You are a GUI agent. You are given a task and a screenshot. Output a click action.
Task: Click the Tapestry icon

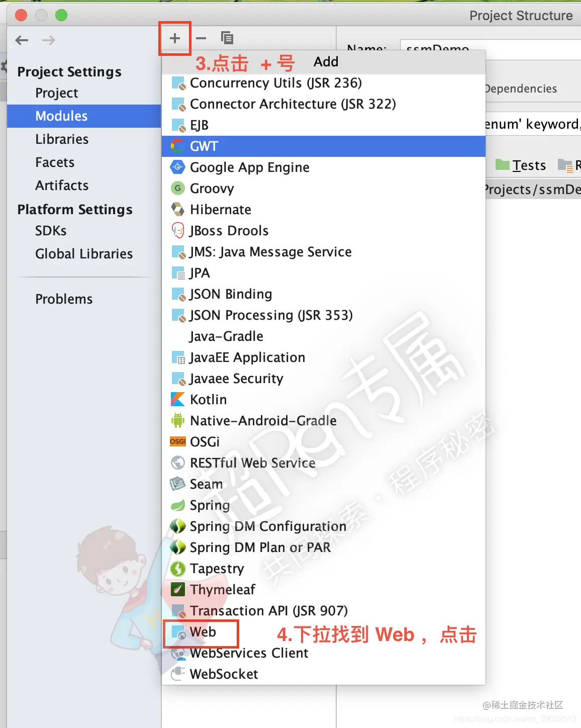tap(178, 569)
